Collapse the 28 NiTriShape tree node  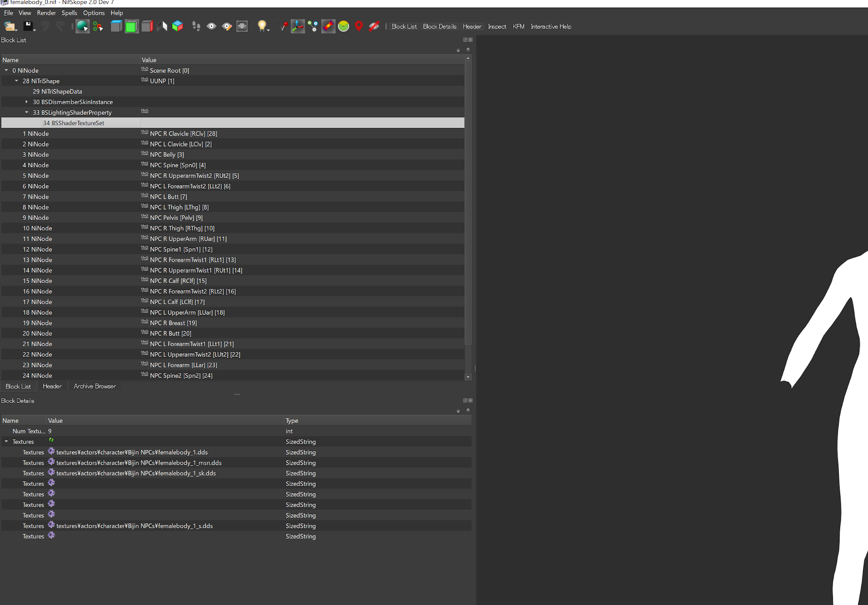point(17,81)
